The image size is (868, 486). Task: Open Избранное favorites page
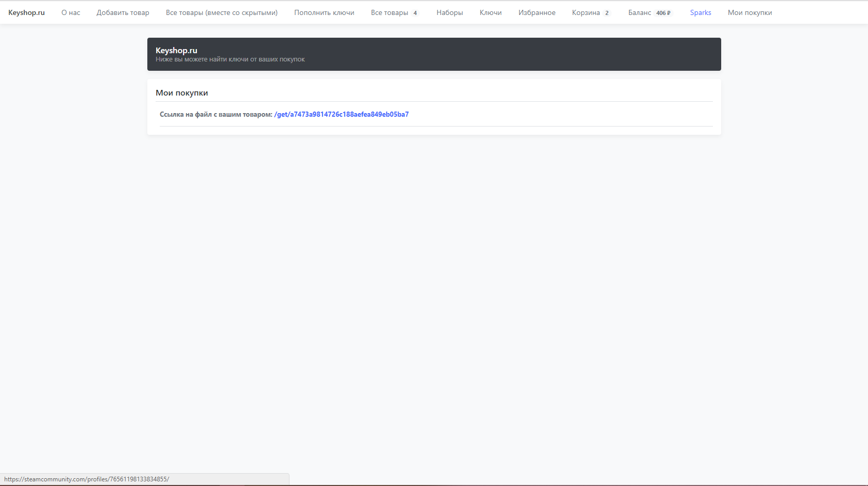click(537, 12)
